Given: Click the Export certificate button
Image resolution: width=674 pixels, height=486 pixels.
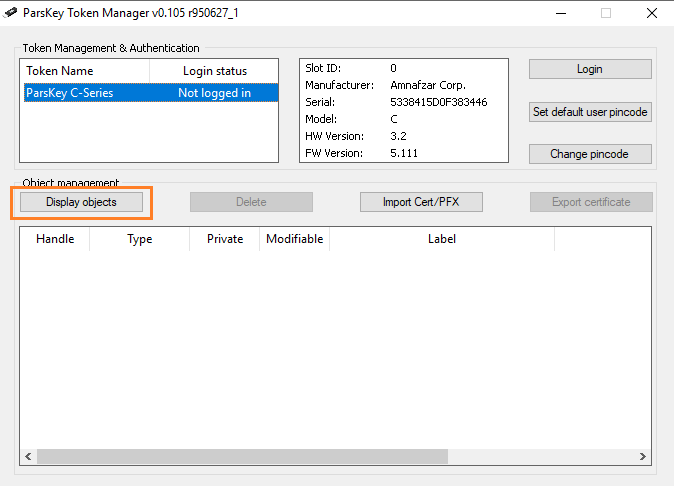Looking at the screenshot, I should [x=591, y=202].
